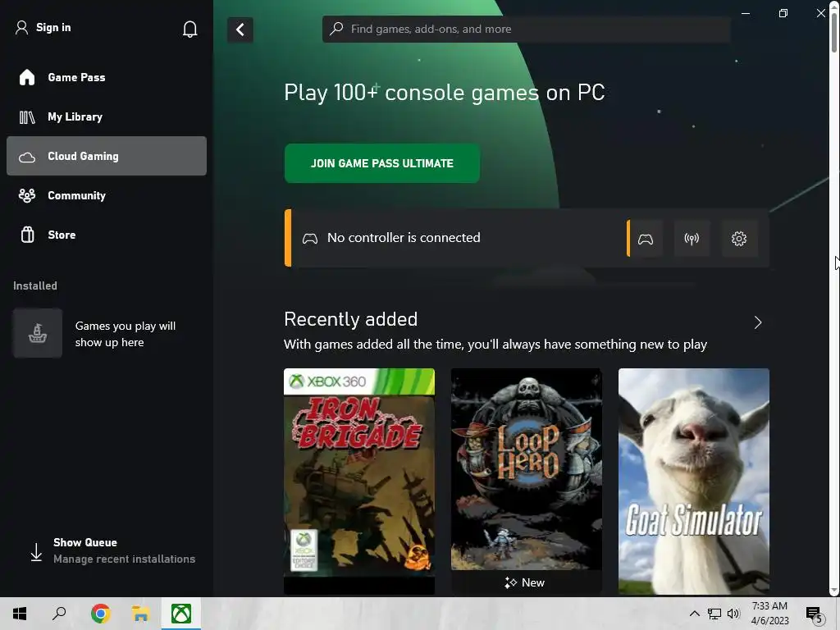The image size is (840, 630).
Task: Open notifications bell icon
Action: tap(189, 29)
